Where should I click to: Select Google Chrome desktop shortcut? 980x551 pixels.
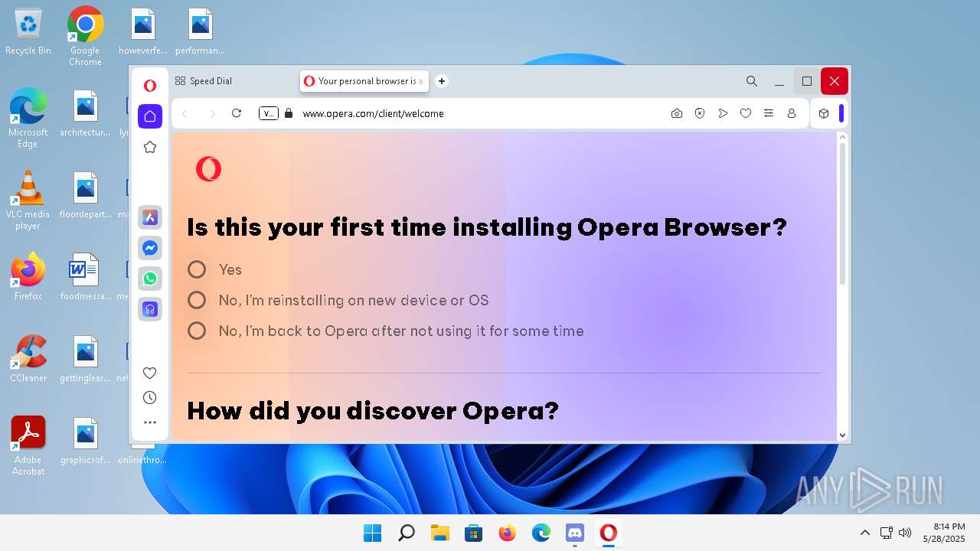pyautogui.click(x=85, y=35)
